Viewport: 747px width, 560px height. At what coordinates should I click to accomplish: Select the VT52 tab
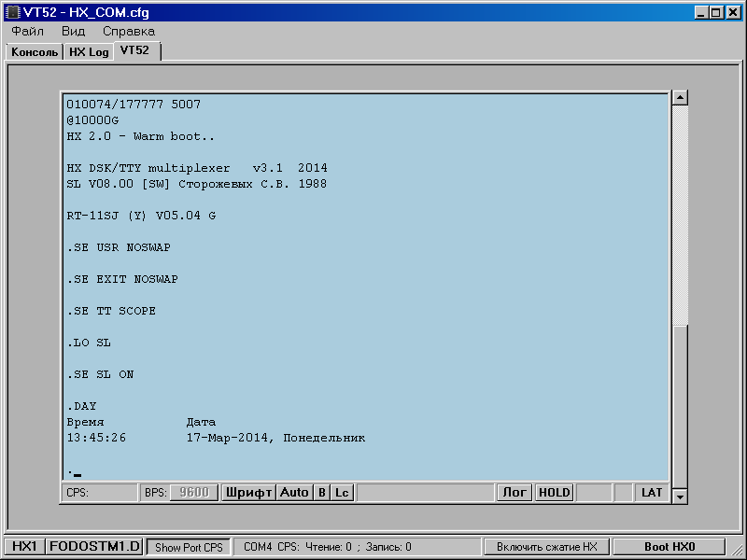point(135,50)
